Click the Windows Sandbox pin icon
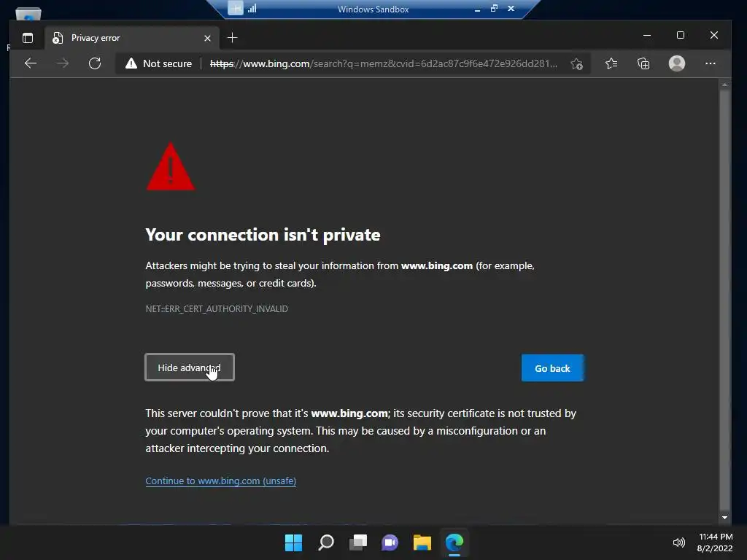The height and width of the screenshot is (560, 747). point(236,8)
